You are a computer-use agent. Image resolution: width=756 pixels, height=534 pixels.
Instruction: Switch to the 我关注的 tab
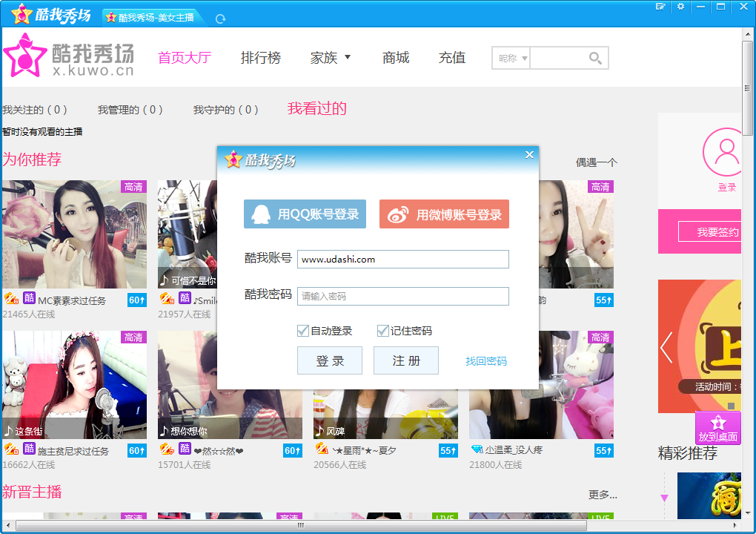click(35, 110)
